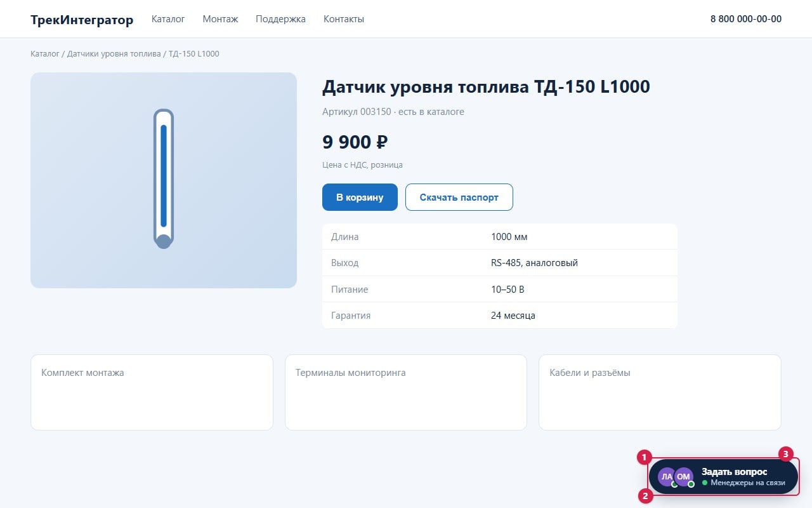Select the Длина row label
The image size is (812, 508).
(344, 237)
